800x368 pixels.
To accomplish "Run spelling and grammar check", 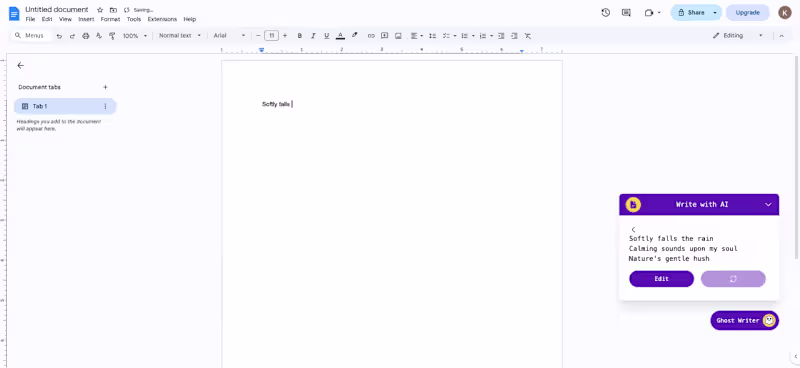I will pos(99,36).
